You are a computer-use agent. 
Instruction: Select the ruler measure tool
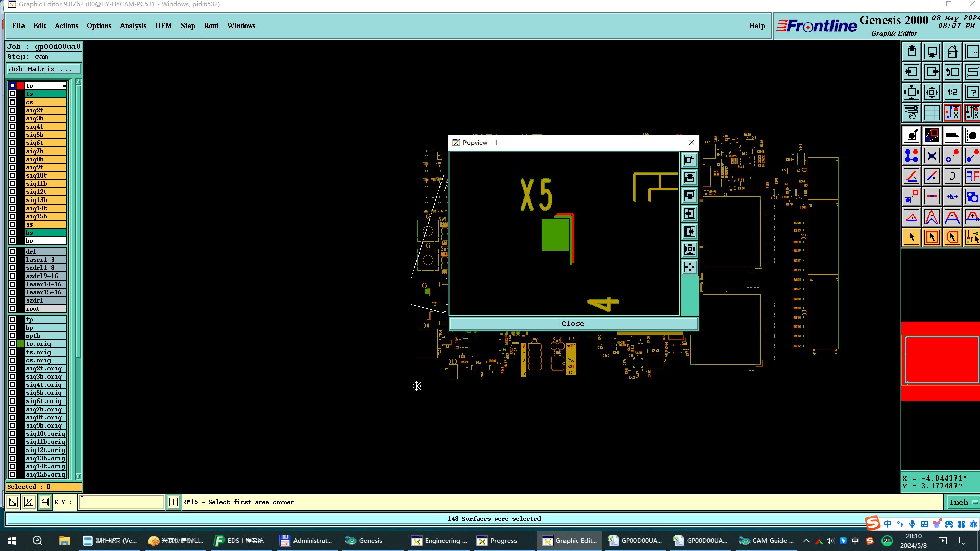point(952,135)
